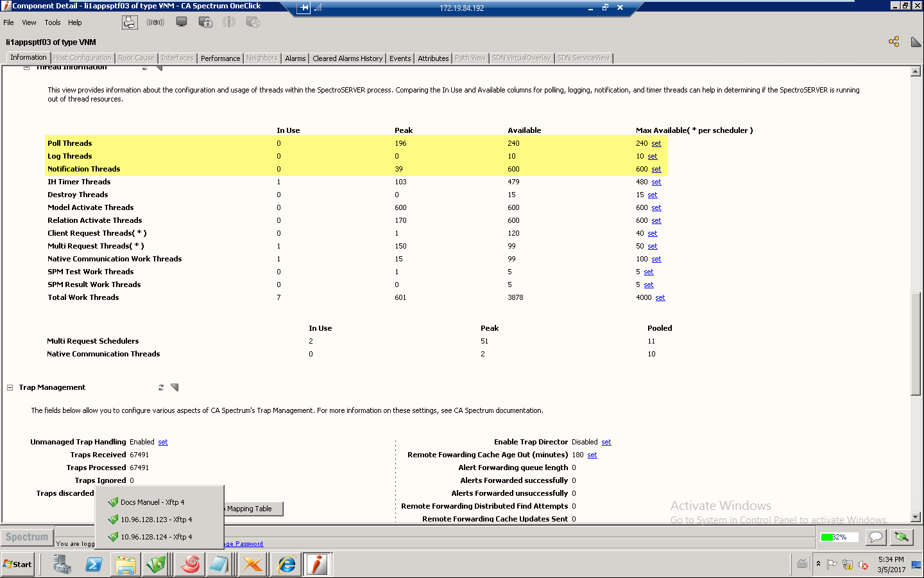This screenshot has height=578, width=924.
Task: Click the broadcast signal waves toolbar icon
Action: tap(155, 22)
